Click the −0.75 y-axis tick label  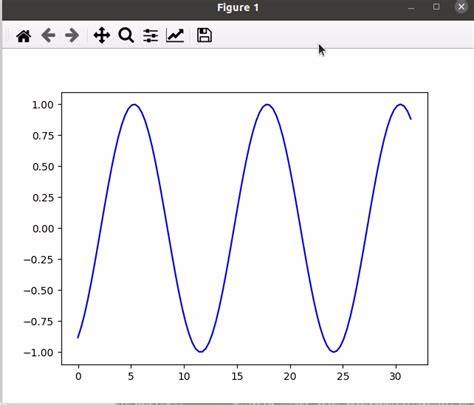coord(39,322)
